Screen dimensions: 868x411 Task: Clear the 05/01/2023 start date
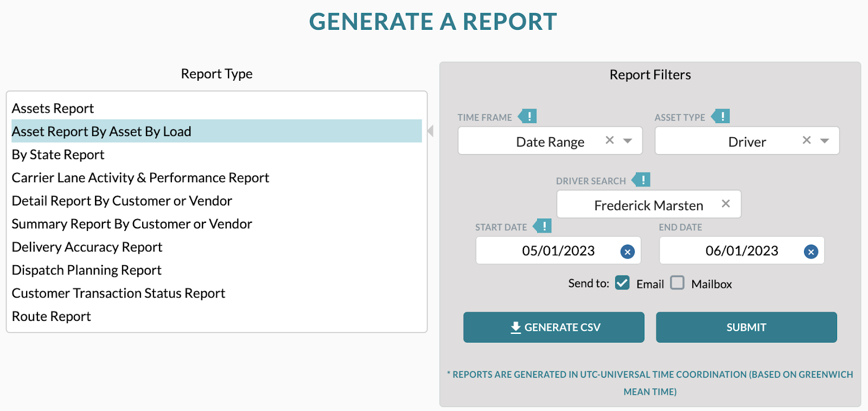(x=628, y=252)
